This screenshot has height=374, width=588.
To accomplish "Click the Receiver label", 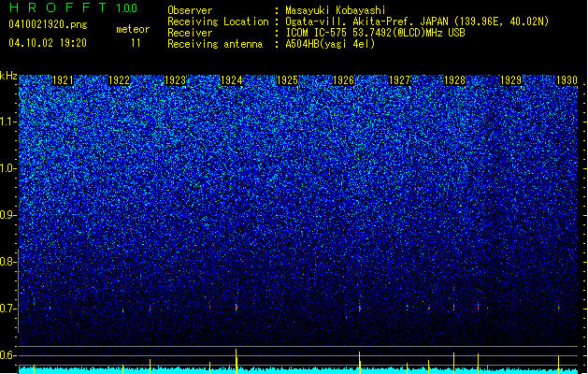I will tap(190, 33).
